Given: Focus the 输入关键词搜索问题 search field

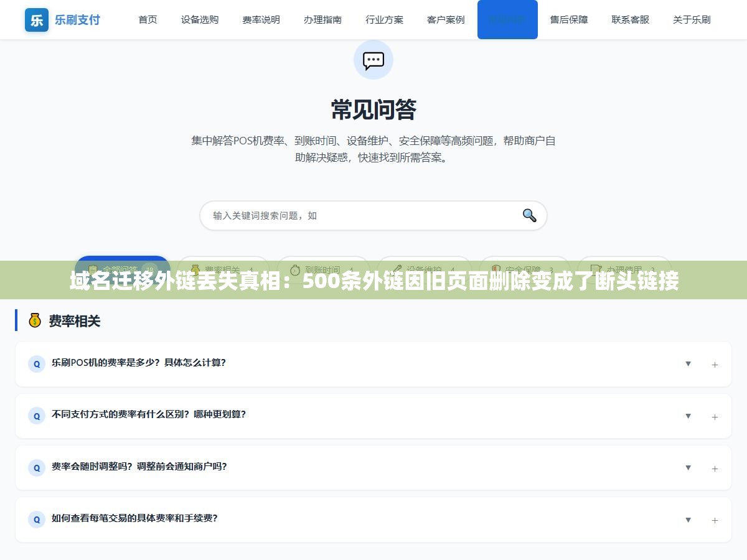Looking at the screenshot, I should pyautogui.click(x=374, y=215).
